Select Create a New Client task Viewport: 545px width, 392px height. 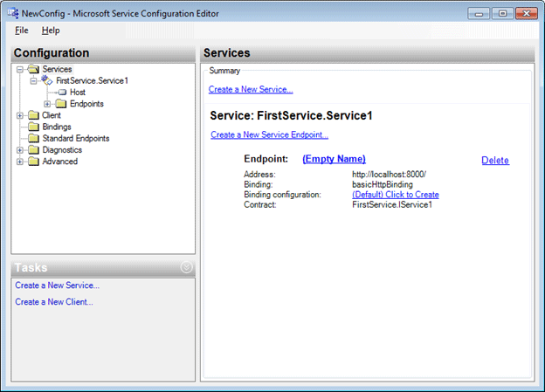pos(54,302)
